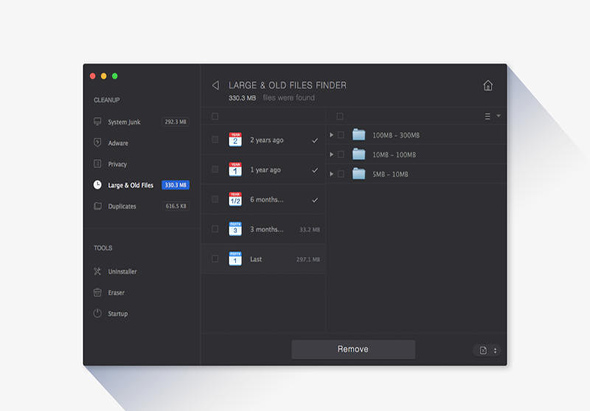This screenshot has height=411, width=590.
Task: Check the 2 years ago checkbox
Action: (215, 140)
